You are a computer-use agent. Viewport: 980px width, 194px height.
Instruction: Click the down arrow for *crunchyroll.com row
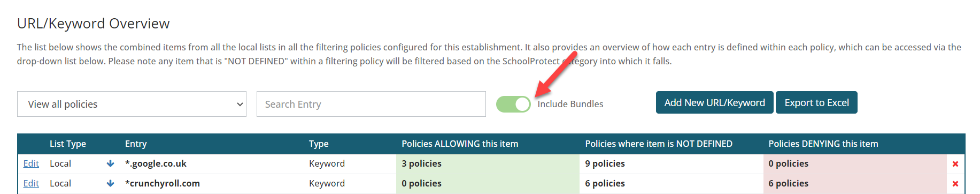point(110,183)
